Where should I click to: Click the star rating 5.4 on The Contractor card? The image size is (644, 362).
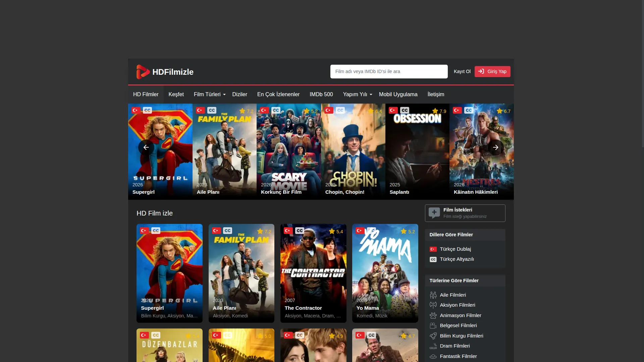coord(336,231)
